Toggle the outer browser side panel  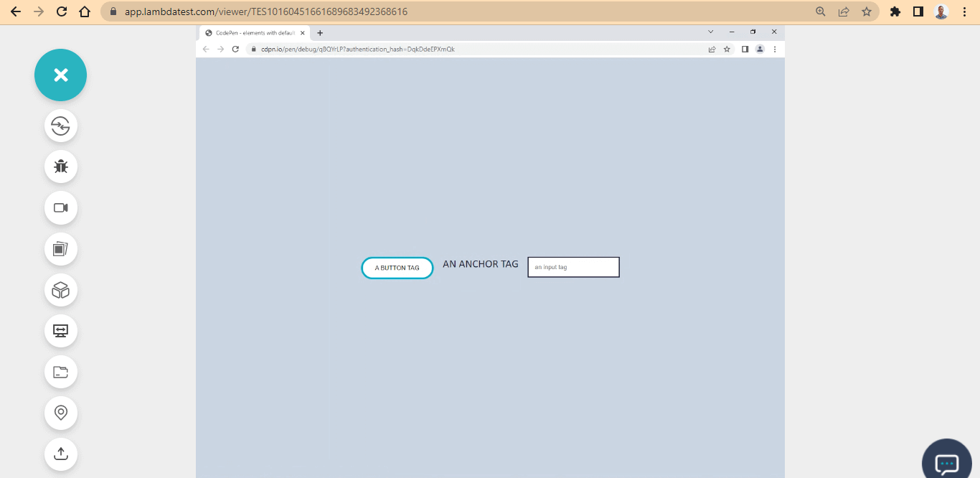(x=918, y=11)
